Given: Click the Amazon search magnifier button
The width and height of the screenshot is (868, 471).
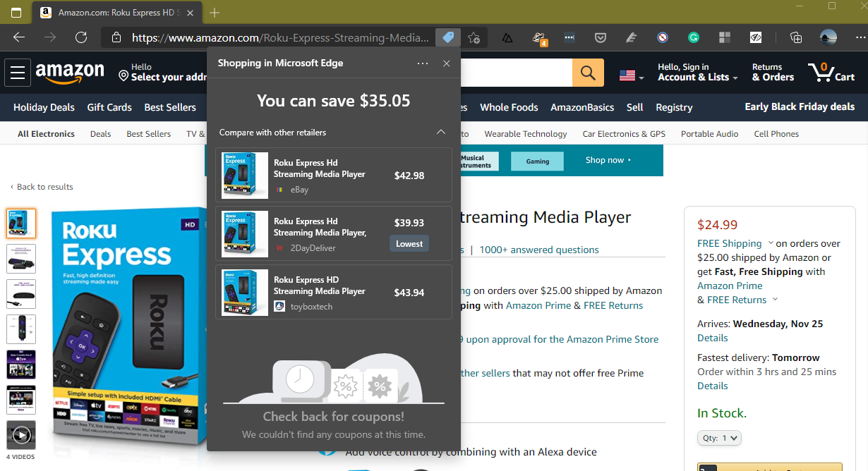Looking at the screenshot, I should point(588,73).
